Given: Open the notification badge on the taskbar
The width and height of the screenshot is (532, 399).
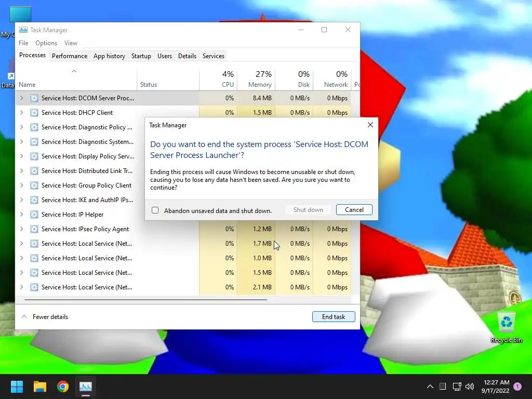Looking at the screenshot, I should [x=517, y=387].
